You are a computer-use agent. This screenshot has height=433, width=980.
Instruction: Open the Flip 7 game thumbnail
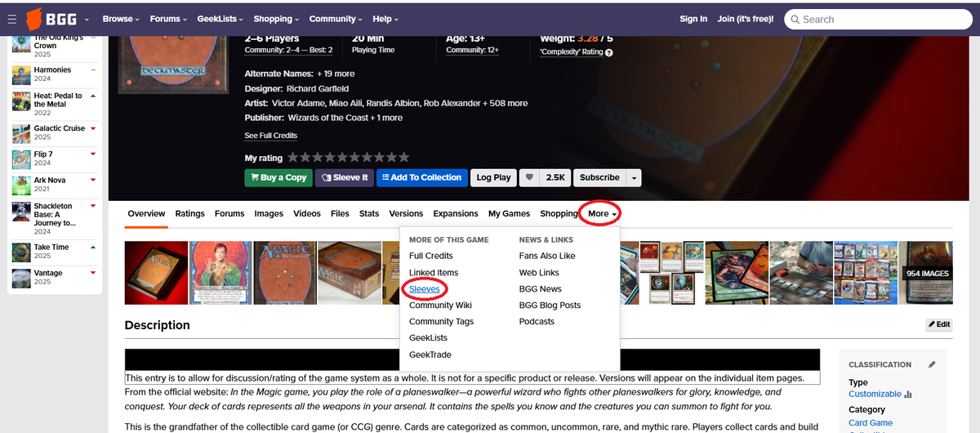click(x=21, y=159)
